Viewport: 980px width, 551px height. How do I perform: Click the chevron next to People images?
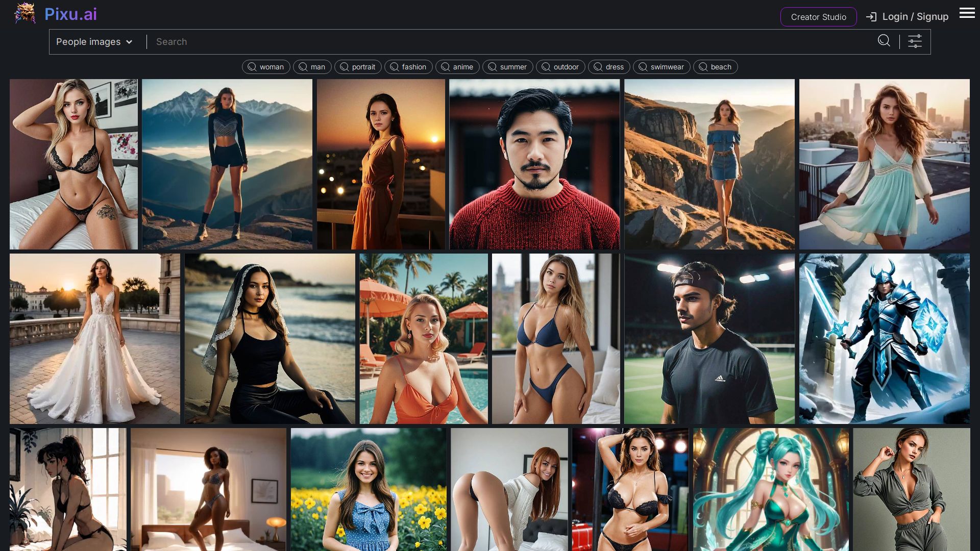pyautogui.click(x=129, y=42)
